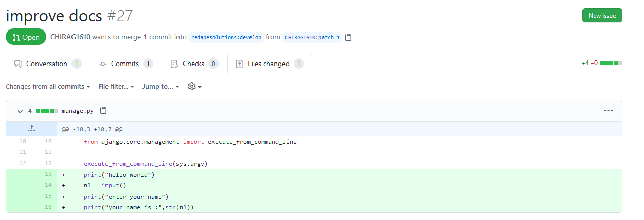644x220 pixels.
Task: Switch to the Commits tab
Action: pyautogui.click(x=125, y=64)
